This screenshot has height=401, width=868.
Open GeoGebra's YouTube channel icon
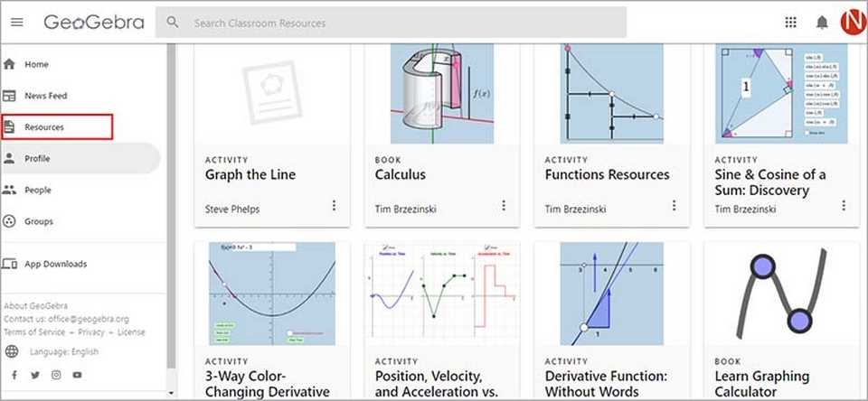[x=78, y=375]
